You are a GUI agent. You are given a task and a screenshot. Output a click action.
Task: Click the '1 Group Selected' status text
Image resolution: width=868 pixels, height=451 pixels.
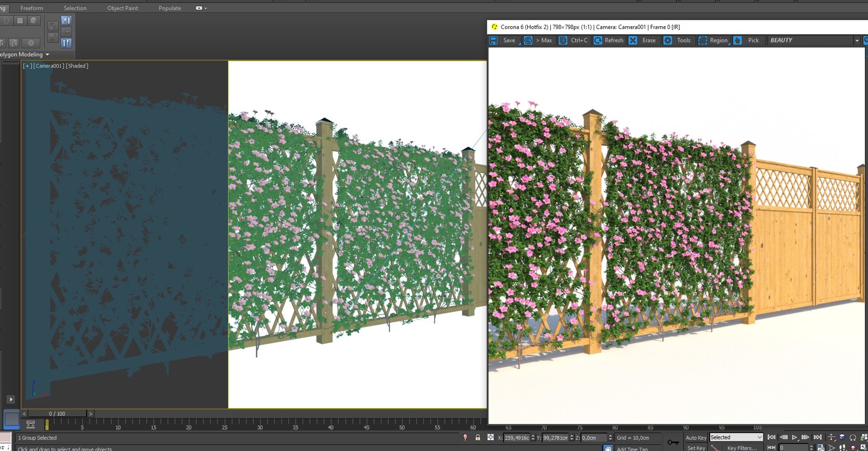(x=38, y=438)
